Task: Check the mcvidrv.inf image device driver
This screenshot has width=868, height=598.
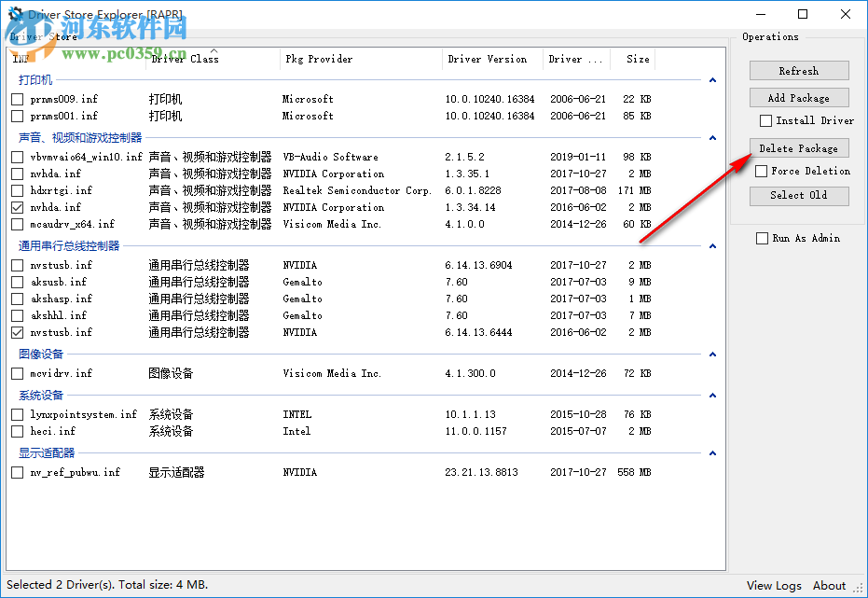Action: [x=16, y=372]
